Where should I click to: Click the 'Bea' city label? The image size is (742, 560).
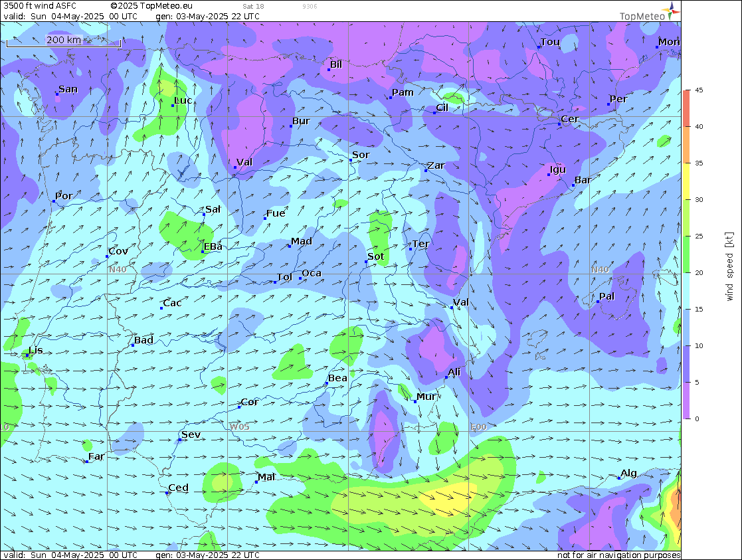tap(338, 378)
